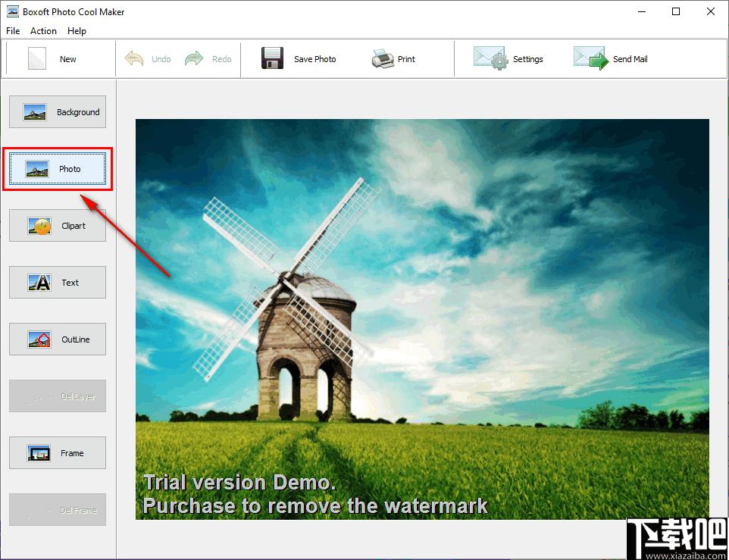Click the Frame sidebar button
The height and width of the screenshot is (560, 729).
coord(58,453)
